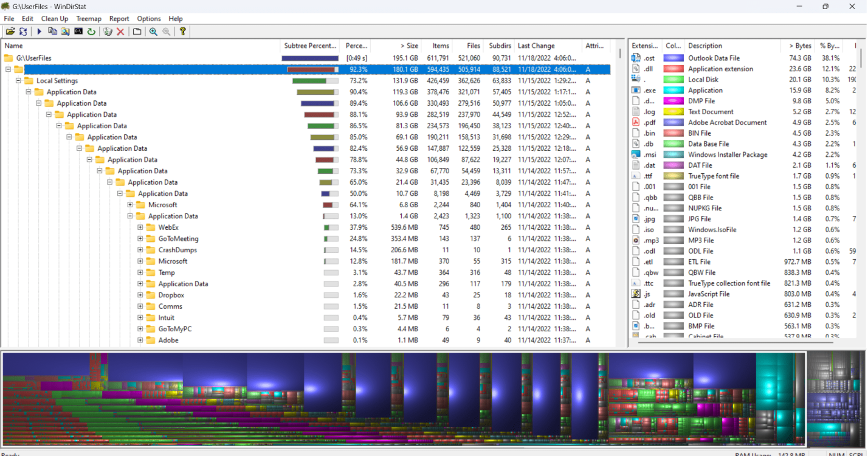
Task: Click the .msi installer package icon
Action: 636,154
